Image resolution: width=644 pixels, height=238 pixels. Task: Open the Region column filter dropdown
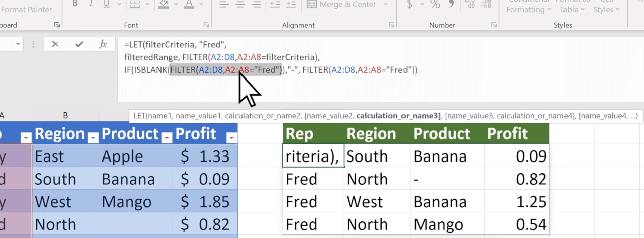[x=93, y=137]
